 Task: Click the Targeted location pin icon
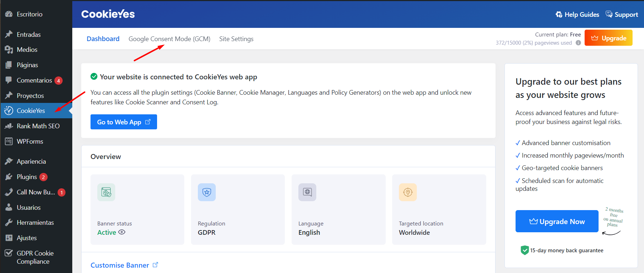(x=408, y=192)
